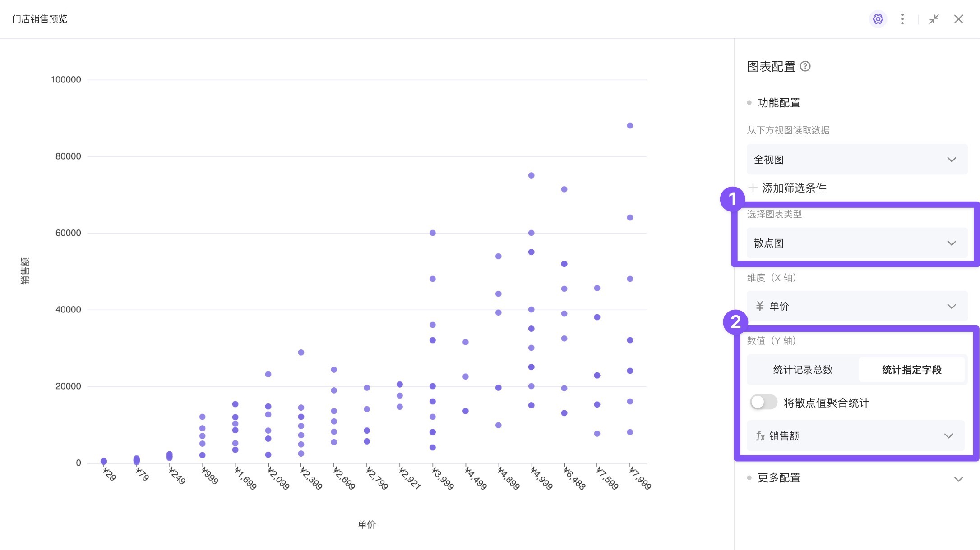Image resolution: width=980 pixels, height=550 pixels.
Task: Toggle the 将散点值聚合统计 switch
Action: click(763, 402)
